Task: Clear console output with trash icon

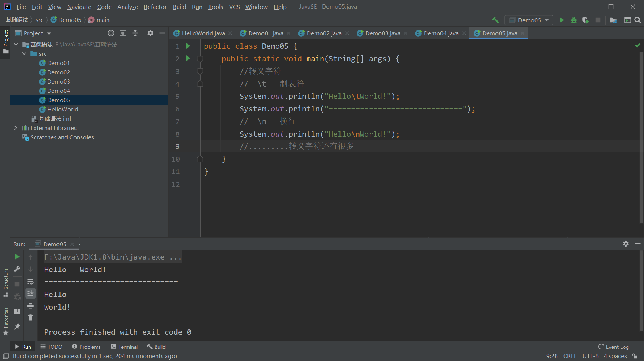Action: coord(30,318)
